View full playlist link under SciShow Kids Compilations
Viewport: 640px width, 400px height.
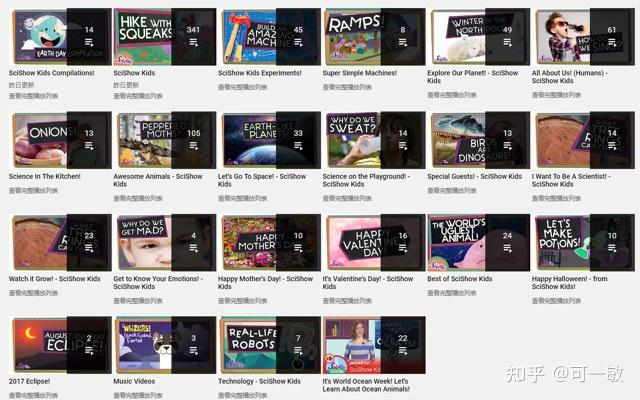(x=33, y=96)
